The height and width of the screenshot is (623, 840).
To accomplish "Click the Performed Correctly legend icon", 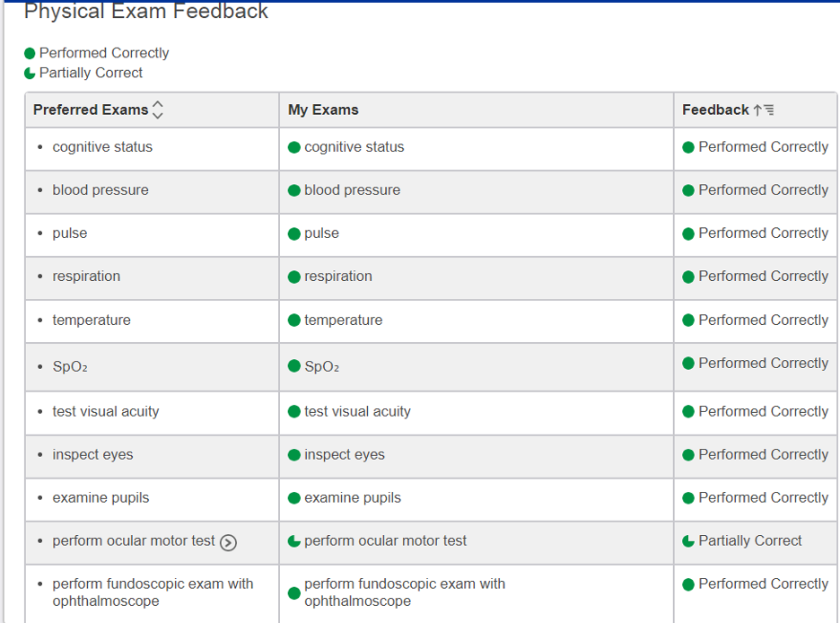I will 31,54.
